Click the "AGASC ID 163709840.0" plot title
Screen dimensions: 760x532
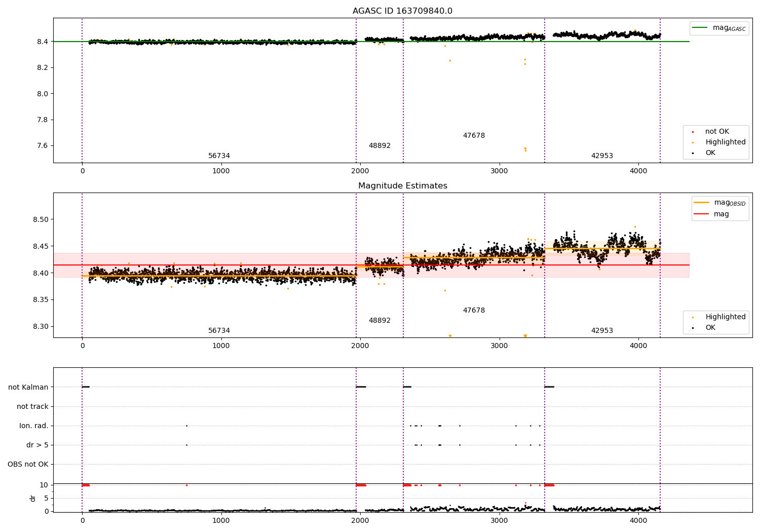click(x=403, y=11)
